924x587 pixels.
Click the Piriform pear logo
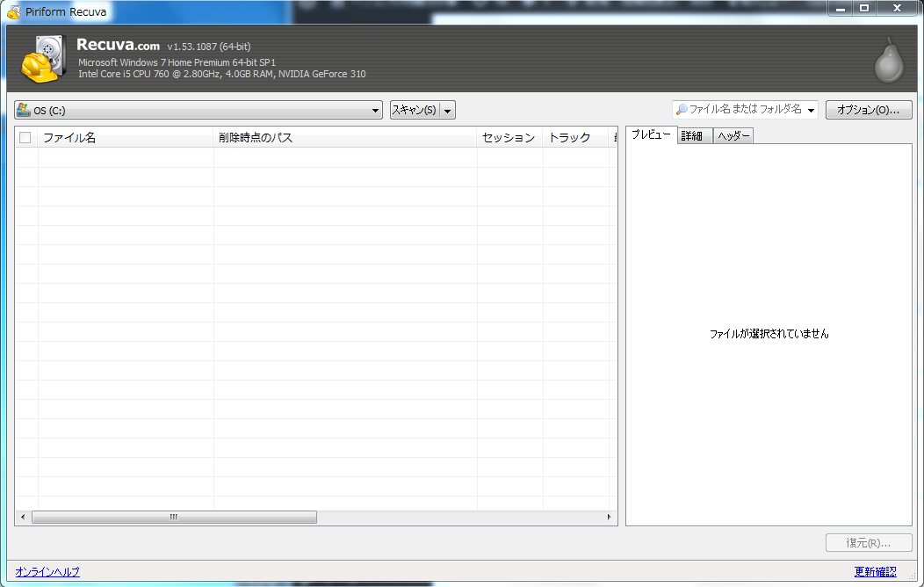(889, 60)
